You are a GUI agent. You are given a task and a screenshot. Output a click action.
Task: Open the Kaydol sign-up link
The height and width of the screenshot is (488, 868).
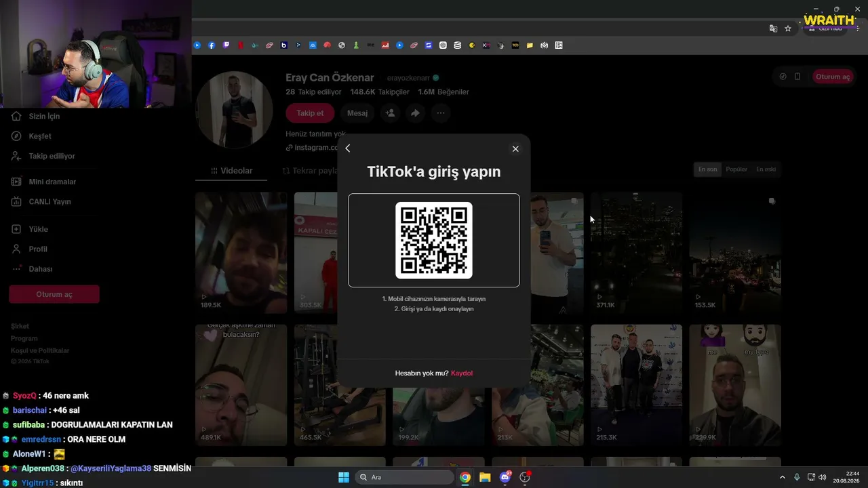pos(462,373)
